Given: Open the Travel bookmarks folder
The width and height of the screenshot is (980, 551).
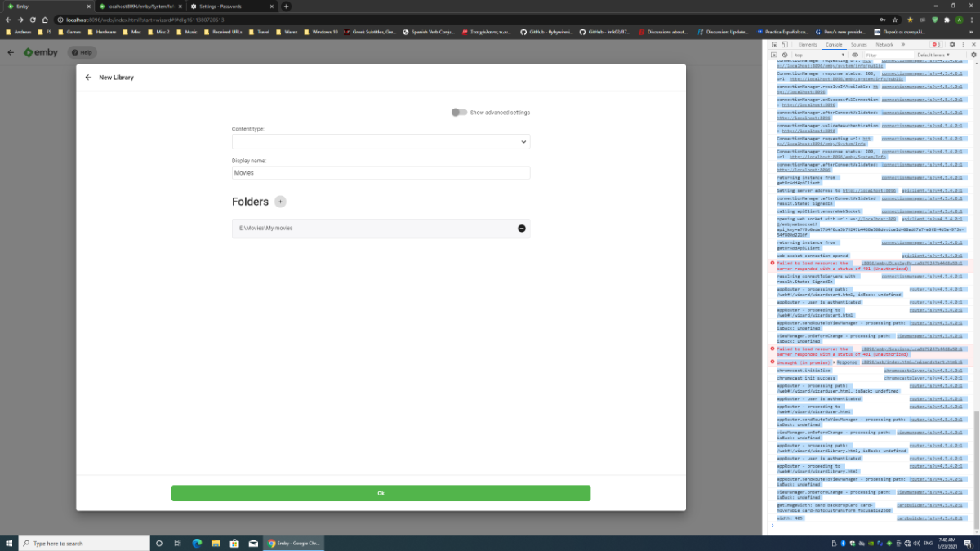Looking at the screenshot, I should 258,32.
